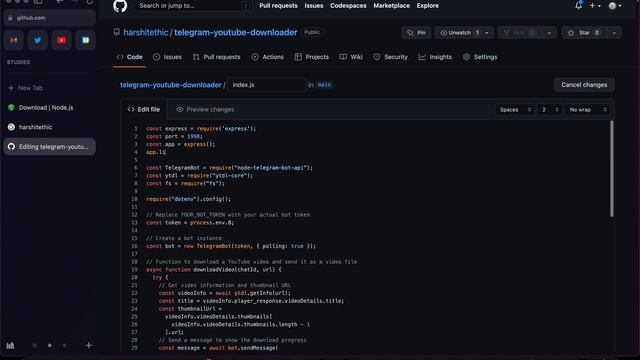The image size is (640, 360).
Task: Expand the Star lists dropdown arrow
Action: coord(614,33)
